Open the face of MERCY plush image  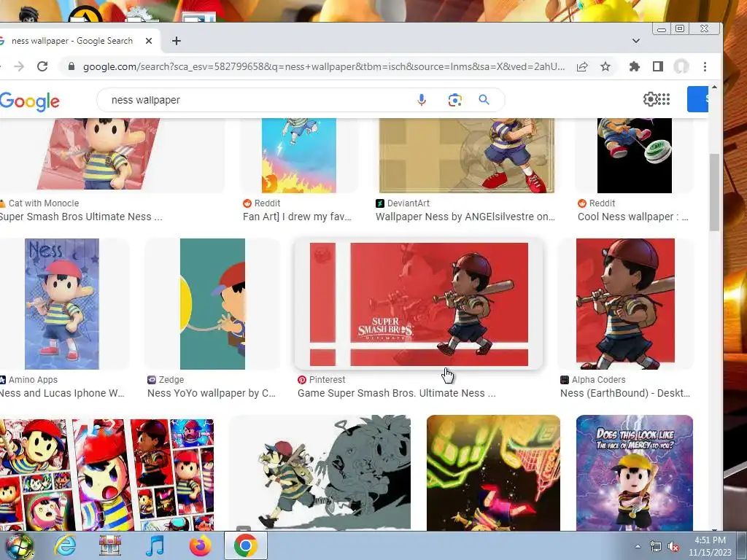pyautogui.click(x=635, y=472)
